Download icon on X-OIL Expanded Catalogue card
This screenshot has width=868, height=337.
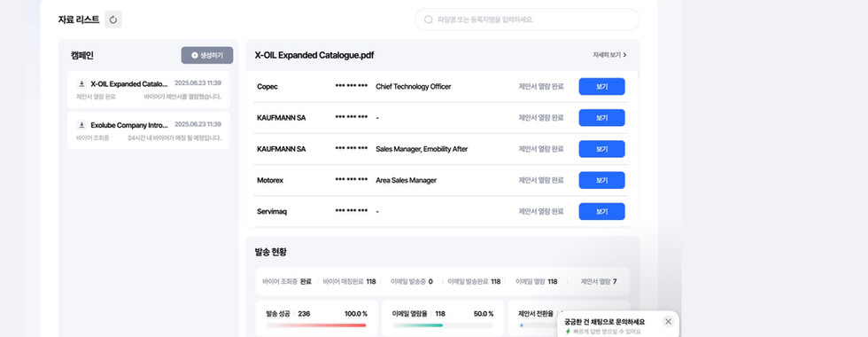(x=81, y=83)
